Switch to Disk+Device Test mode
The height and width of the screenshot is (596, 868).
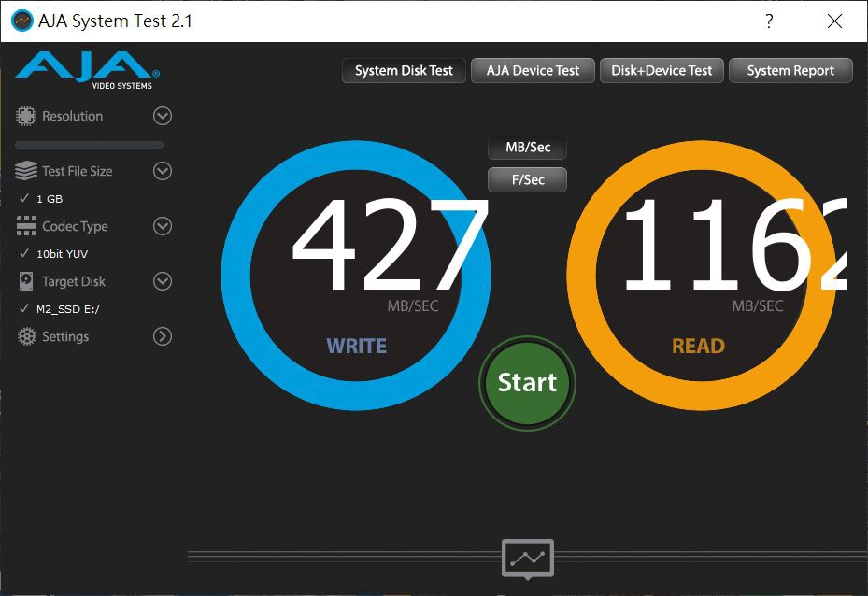click(662, 70)
